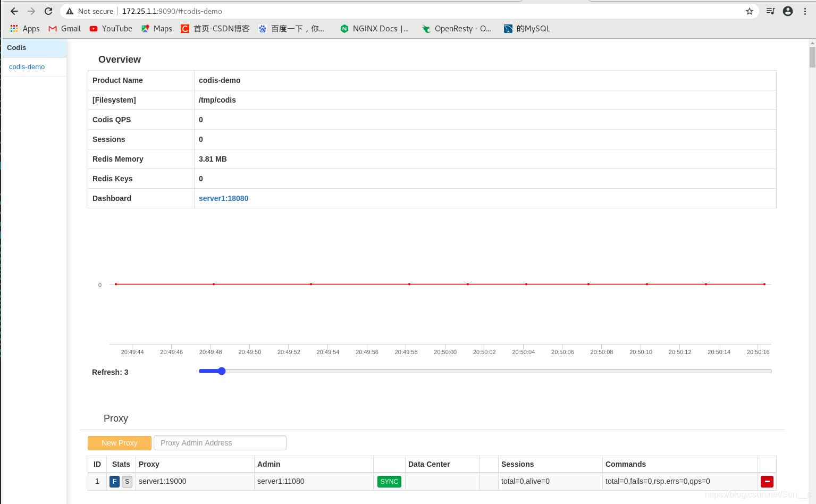
Task: Open the OpenResty bookmark
Action: 456,29
